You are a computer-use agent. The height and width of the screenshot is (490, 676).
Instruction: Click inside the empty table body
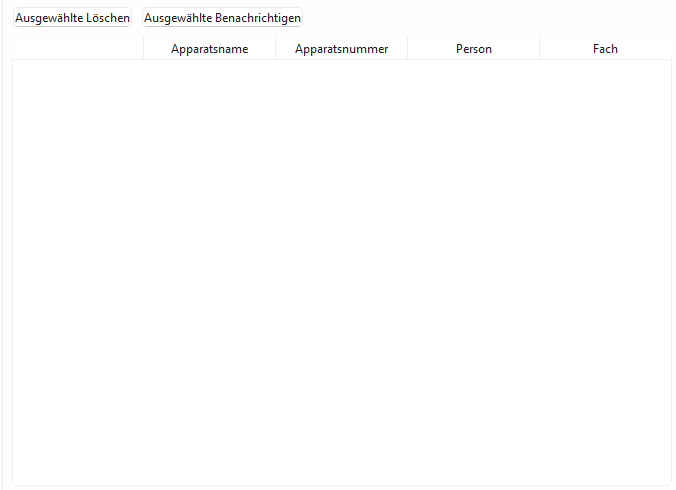point(341,270)
